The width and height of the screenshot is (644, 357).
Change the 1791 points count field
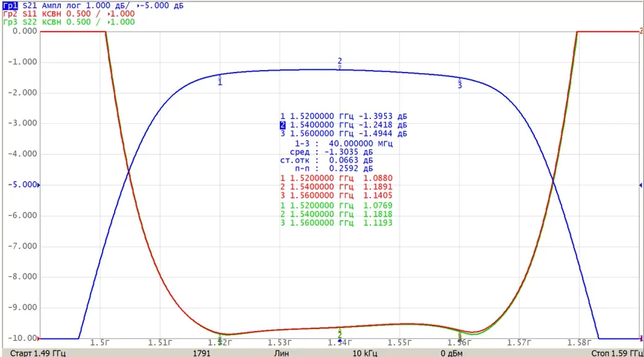coord(201,353)
